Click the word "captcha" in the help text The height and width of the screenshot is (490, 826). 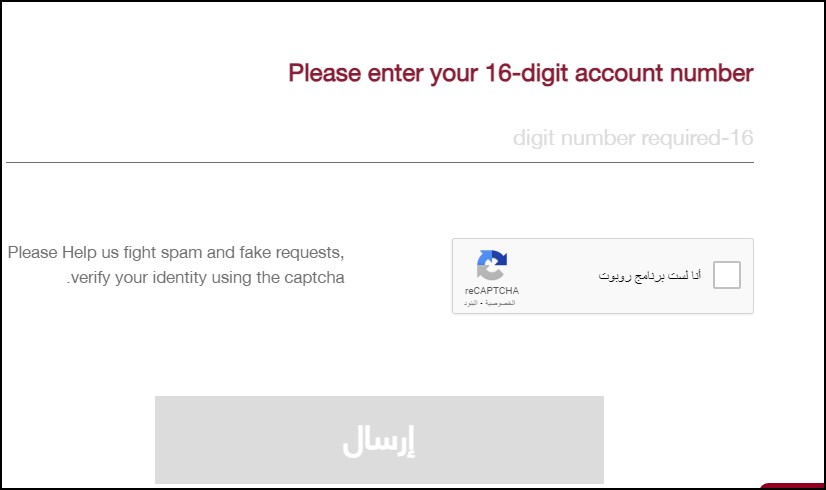click(314, 278)
